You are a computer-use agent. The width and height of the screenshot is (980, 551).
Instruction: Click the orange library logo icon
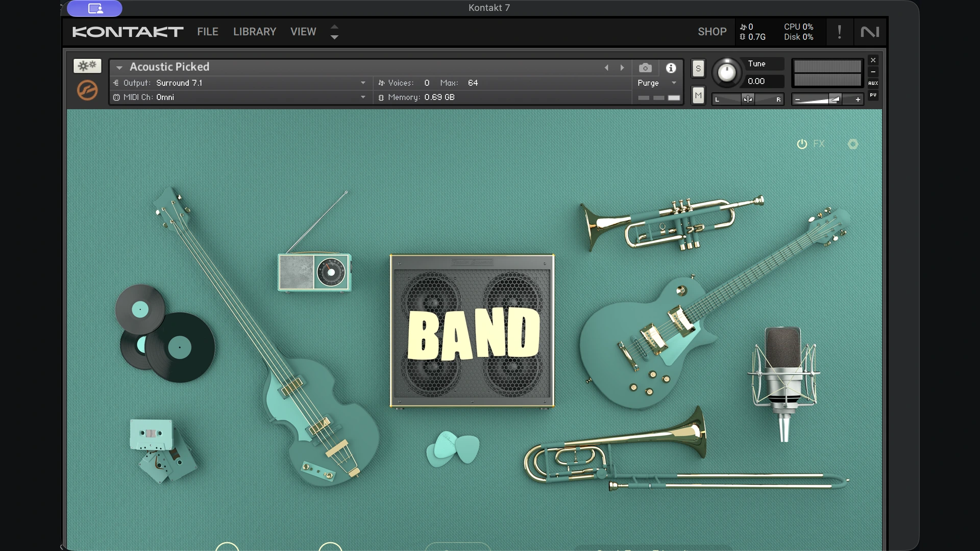[87, 91]
